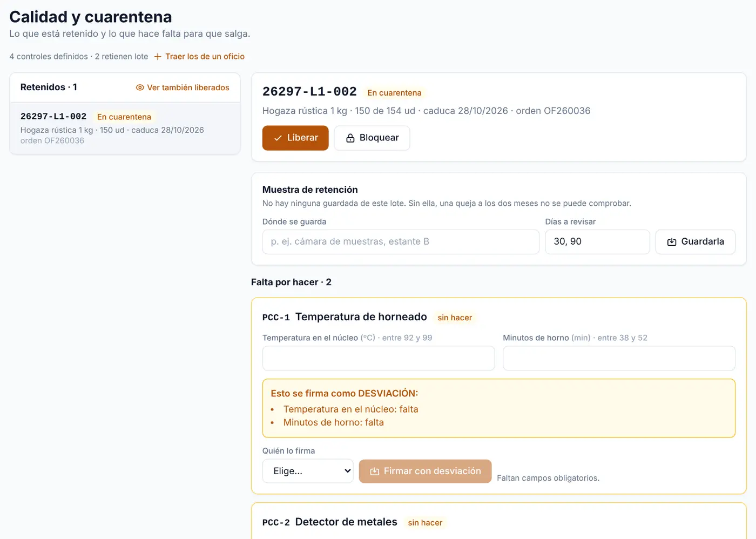Click 'Falta por hacer · 2' heading
The width and height of the screenshot is (756, 539).
(291, 282)
